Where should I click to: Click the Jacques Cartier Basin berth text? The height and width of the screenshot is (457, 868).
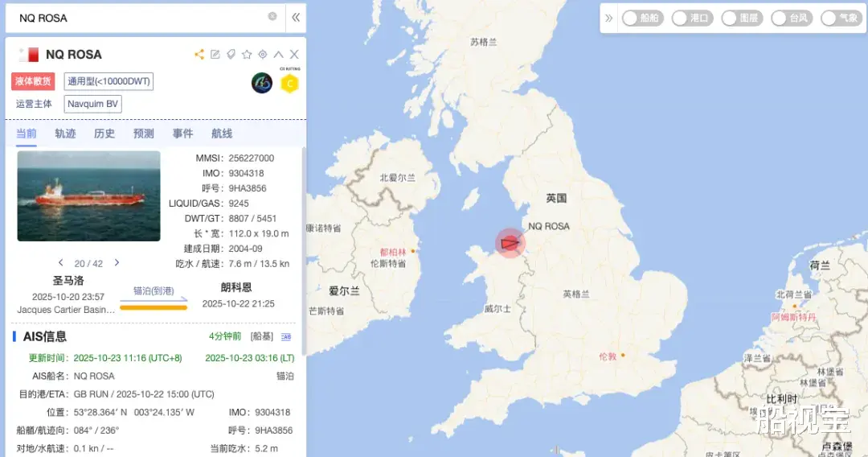[x=66, y=311]
